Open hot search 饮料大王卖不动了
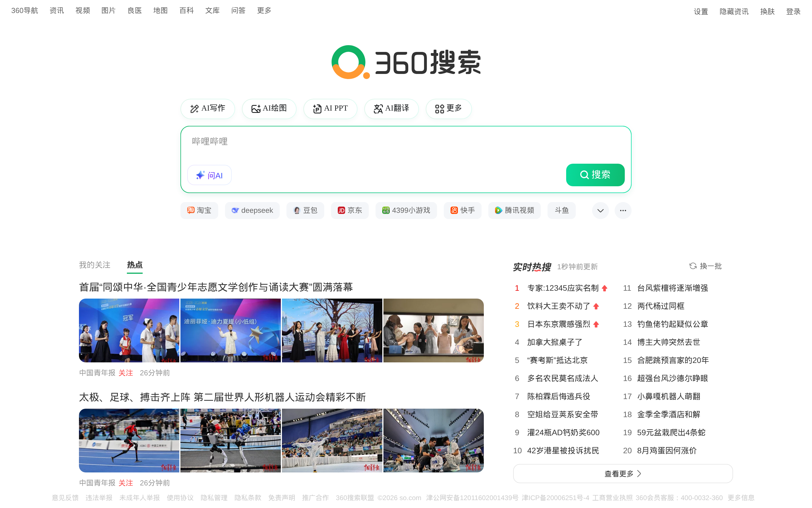Screen dimensions: 812x508 click(x=559, y=306)
